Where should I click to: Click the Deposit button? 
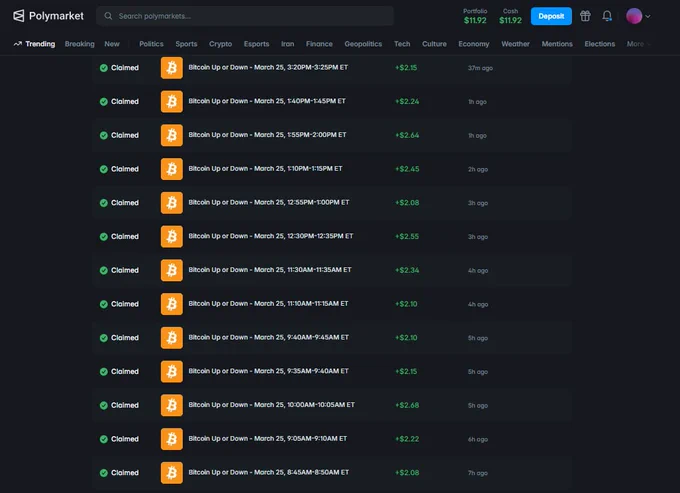click(551, 16)
